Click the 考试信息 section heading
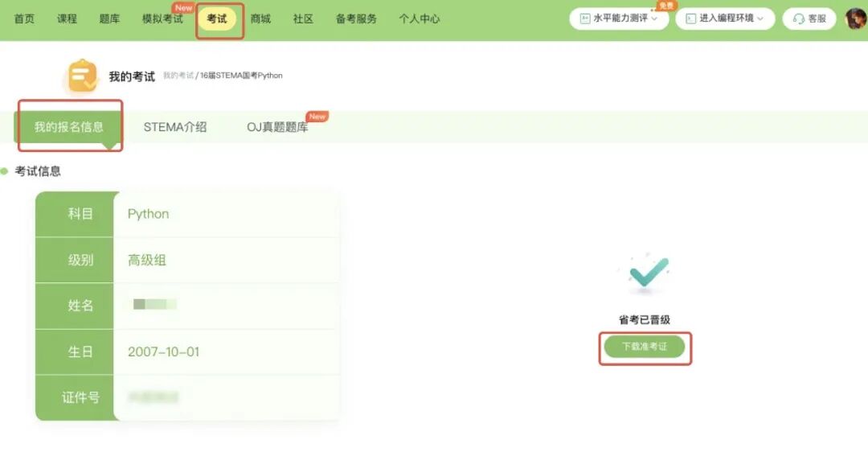 point(38,171)
